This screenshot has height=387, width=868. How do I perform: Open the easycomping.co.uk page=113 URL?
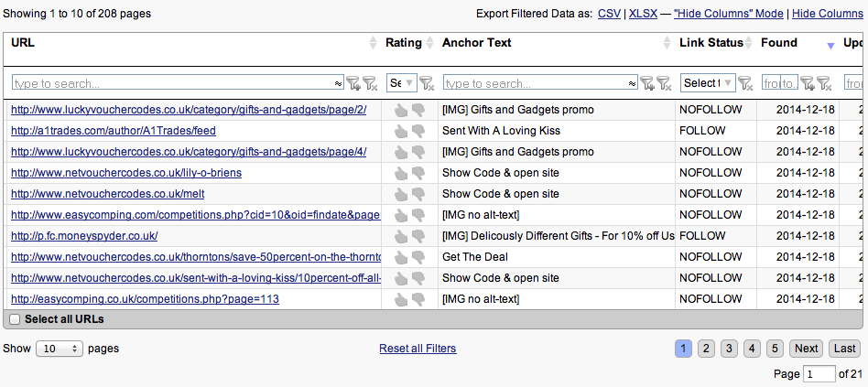click(145, 299)
